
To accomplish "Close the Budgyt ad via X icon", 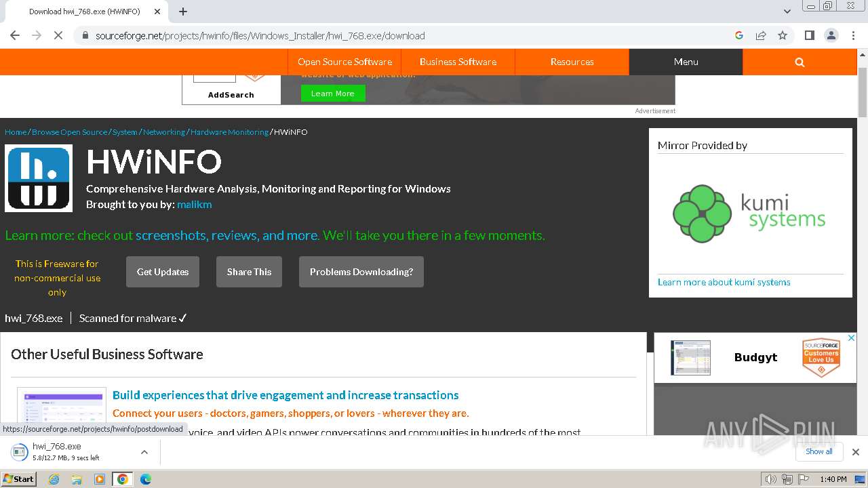I will point(852,338).
